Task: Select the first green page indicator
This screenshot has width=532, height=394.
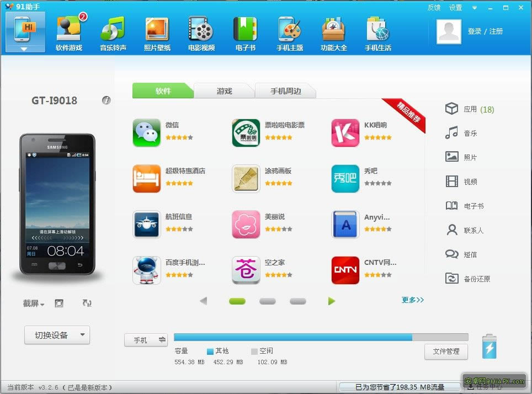Action: pyautogui.click(x=237, y=301)
